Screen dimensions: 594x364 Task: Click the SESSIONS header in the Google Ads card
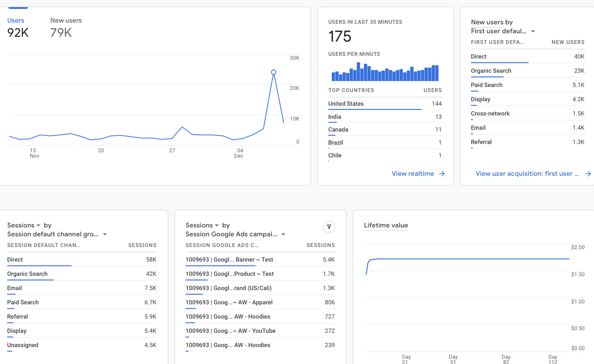(320, 245)
